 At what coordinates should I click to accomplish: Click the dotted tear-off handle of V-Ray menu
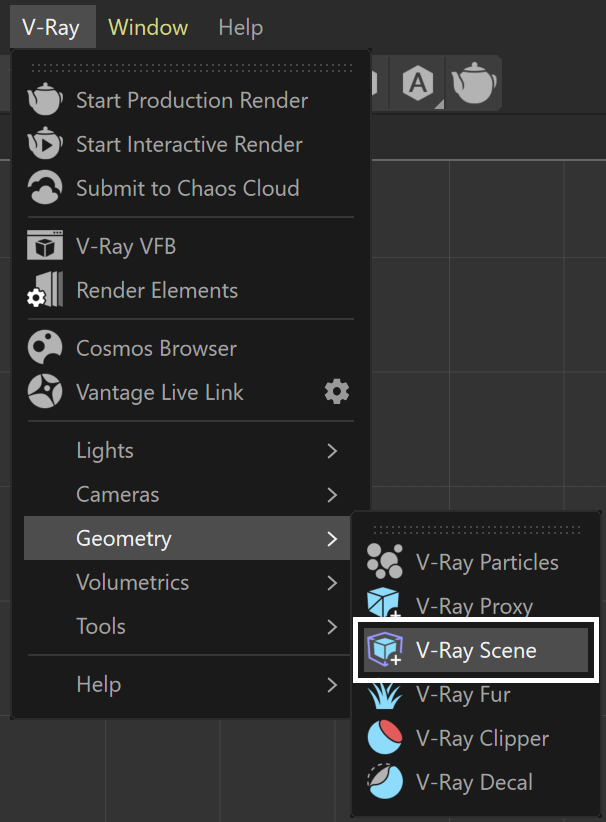(192, 68)
